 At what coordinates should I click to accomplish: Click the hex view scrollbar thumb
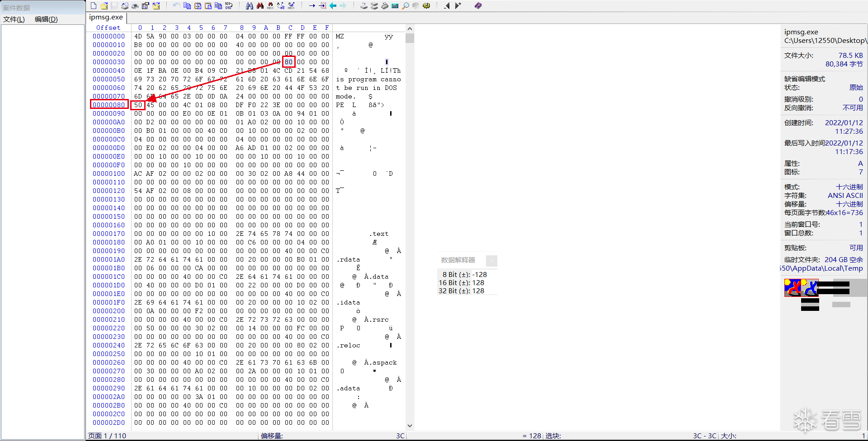click(x=410, y=38)
